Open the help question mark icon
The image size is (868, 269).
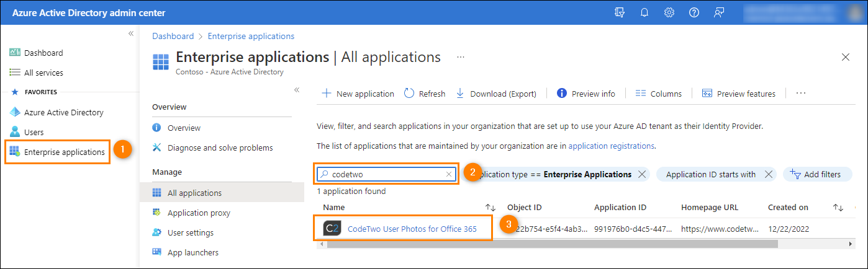pos(694,12)
